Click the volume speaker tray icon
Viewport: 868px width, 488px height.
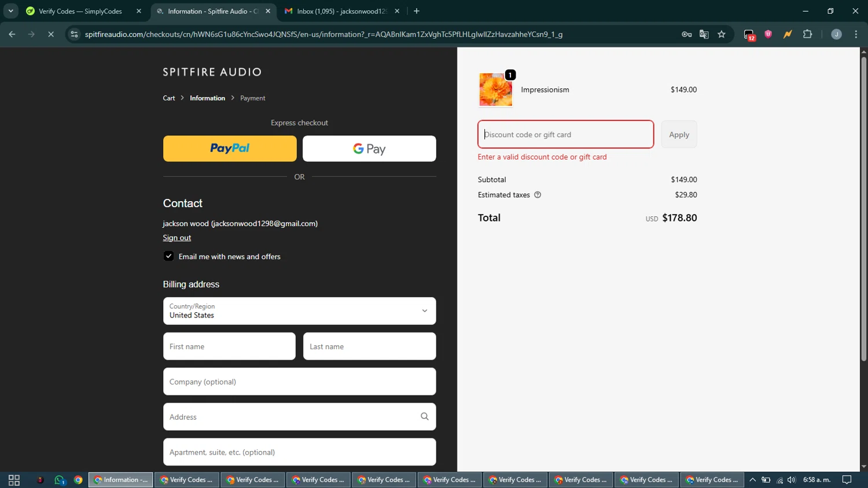pos(792,480)
